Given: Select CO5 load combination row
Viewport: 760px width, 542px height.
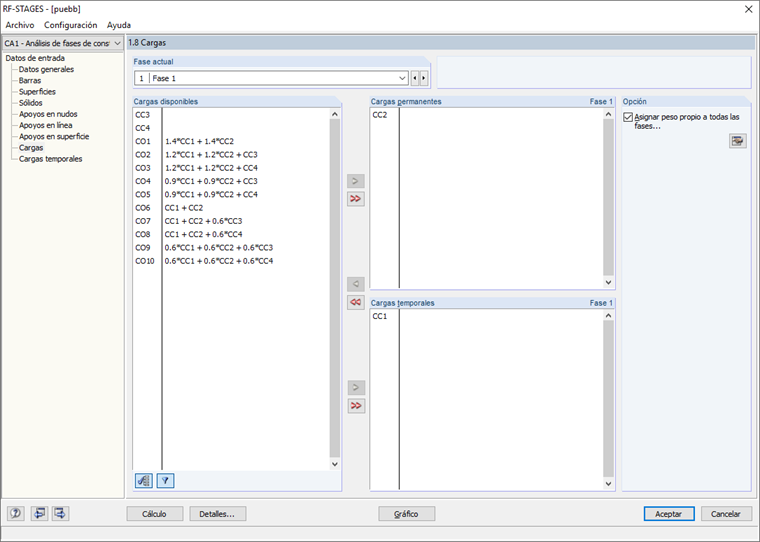Looking at the screenshot, I should tap(231, 194).
